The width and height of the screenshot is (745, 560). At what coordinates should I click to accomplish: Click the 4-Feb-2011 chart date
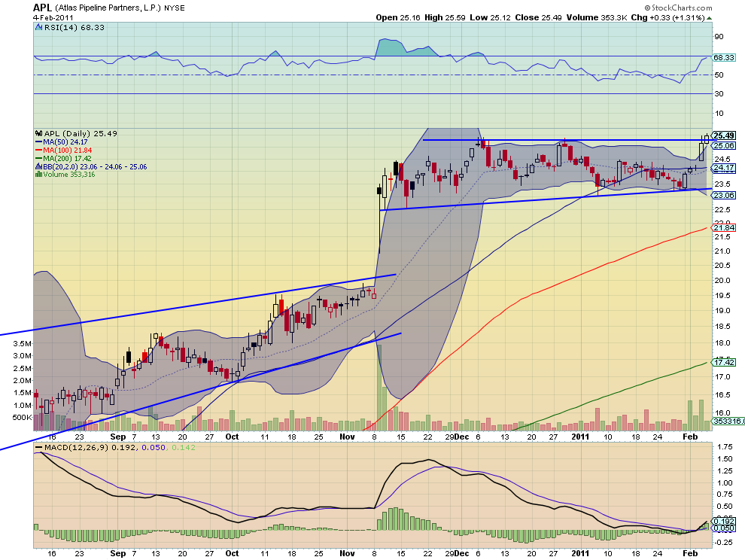coord(53,17)
